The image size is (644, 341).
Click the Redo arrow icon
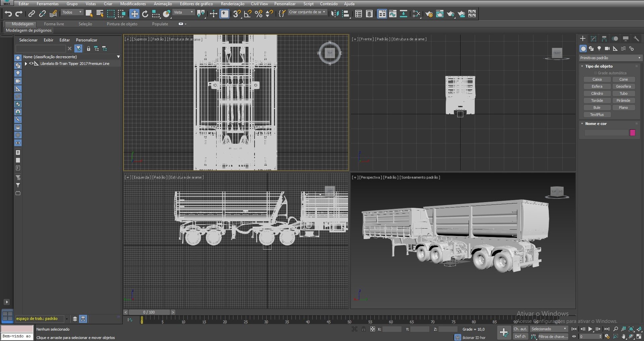[19, 14]
